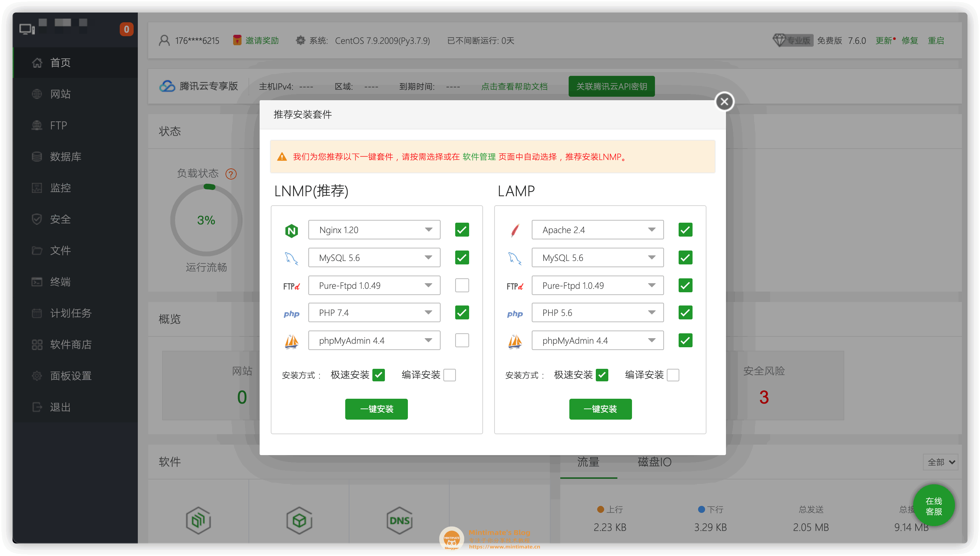
Task: Click the 网站 count 0 card
Action: coord(242,398)
